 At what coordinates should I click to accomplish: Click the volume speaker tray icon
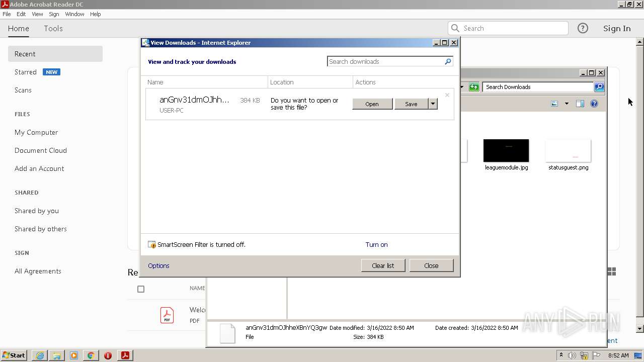[572, 355]
